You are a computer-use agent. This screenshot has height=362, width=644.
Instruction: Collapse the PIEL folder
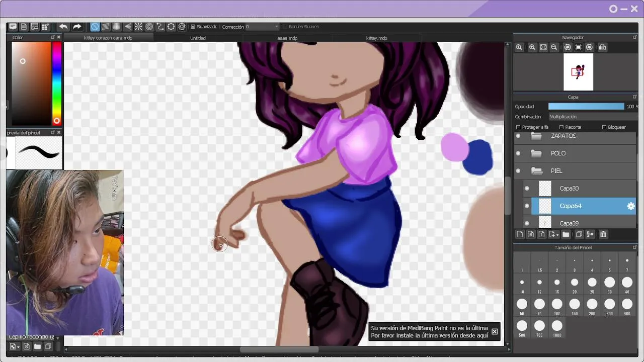[x=536, y=171]
